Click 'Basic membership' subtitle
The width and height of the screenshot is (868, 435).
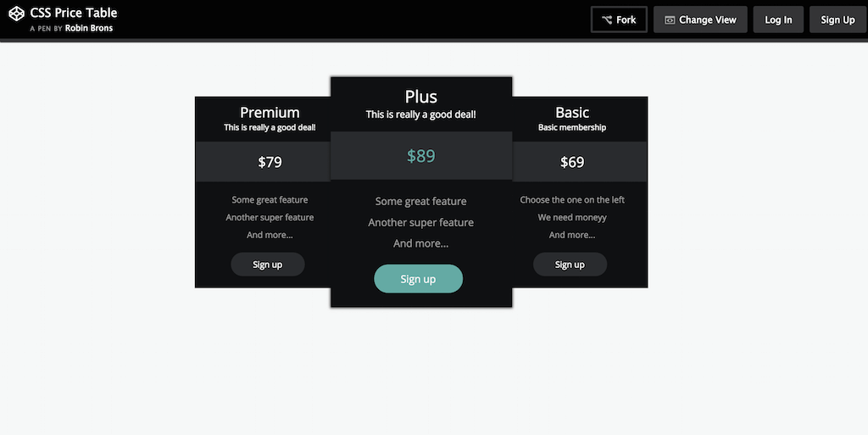tap(572, 127)
